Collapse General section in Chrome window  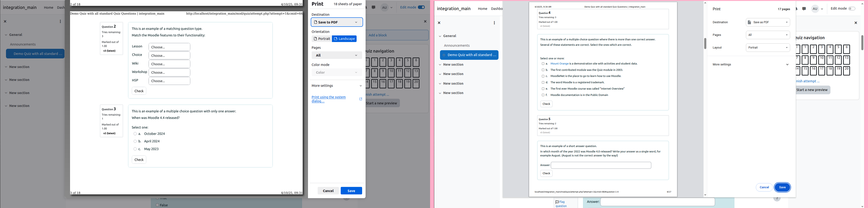pos(440,36)
